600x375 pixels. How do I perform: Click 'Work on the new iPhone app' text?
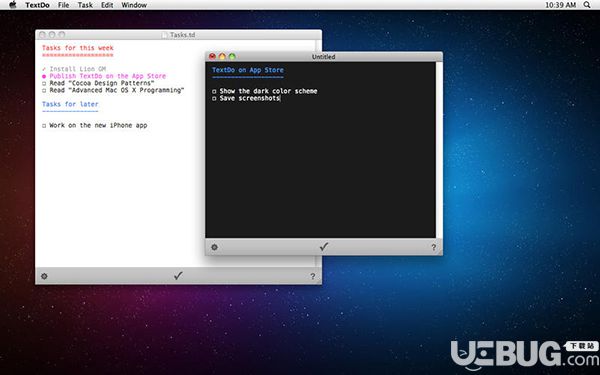click(x=98, y=125)
